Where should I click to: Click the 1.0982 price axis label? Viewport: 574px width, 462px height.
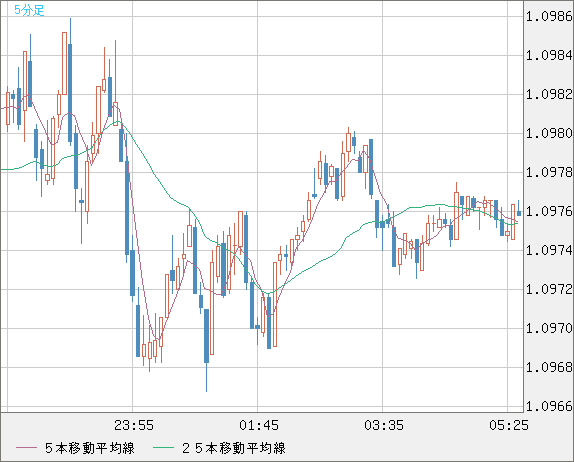click(x=549, y=94)
